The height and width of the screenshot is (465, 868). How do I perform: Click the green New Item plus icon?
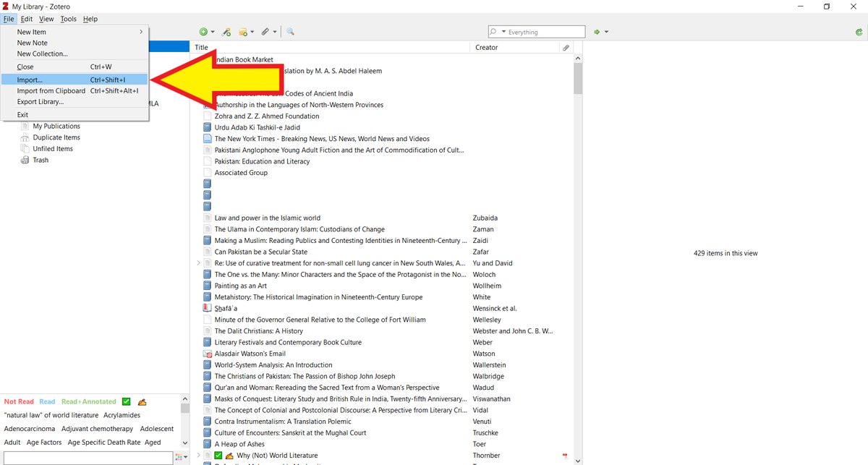click(203, 32)
